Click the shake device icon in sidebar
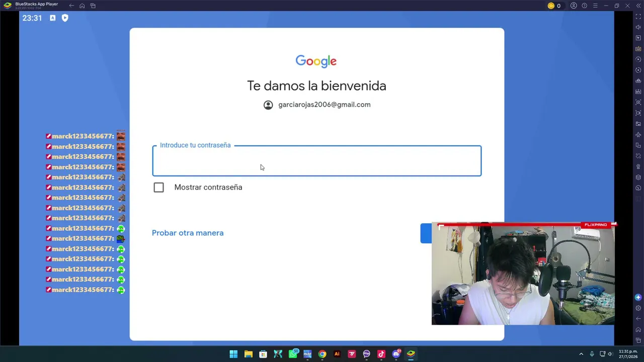 (638, 156)
